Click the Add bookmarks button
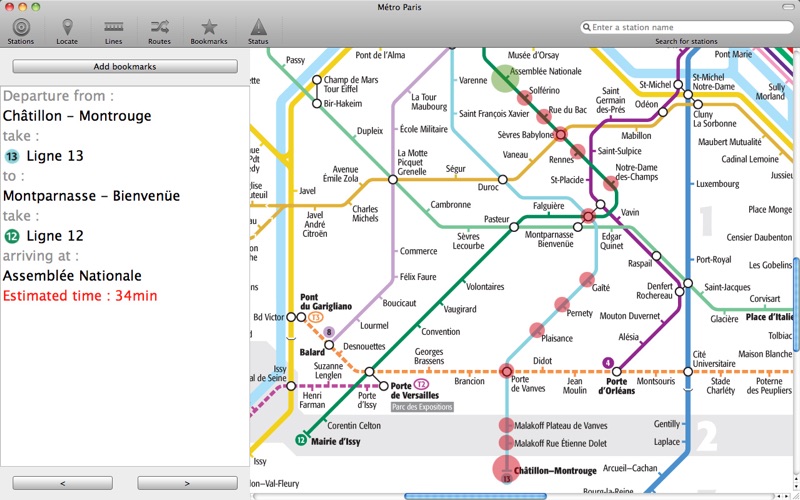 coord(125,66)
